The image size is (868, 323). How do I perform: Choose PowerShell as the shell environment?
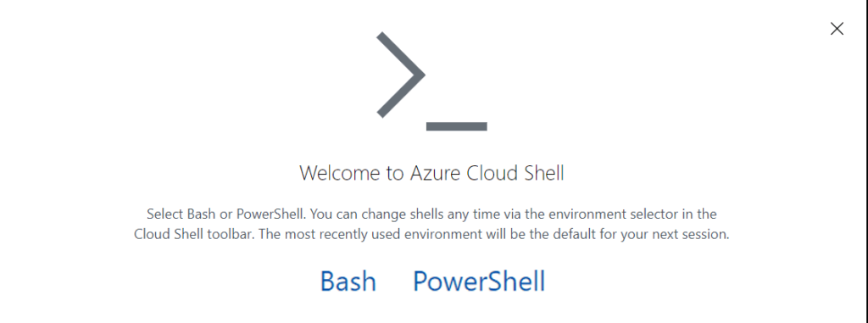479,281
